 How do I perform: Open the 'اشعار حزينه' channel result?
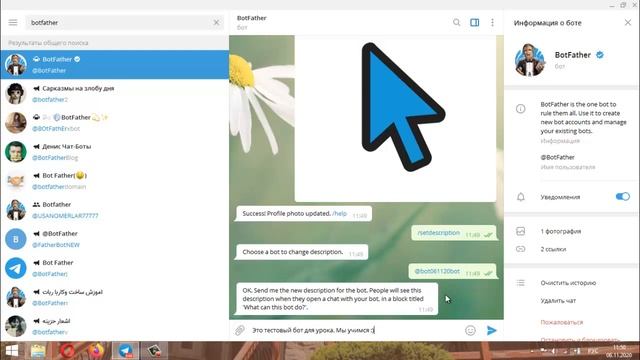pos(115,326)
